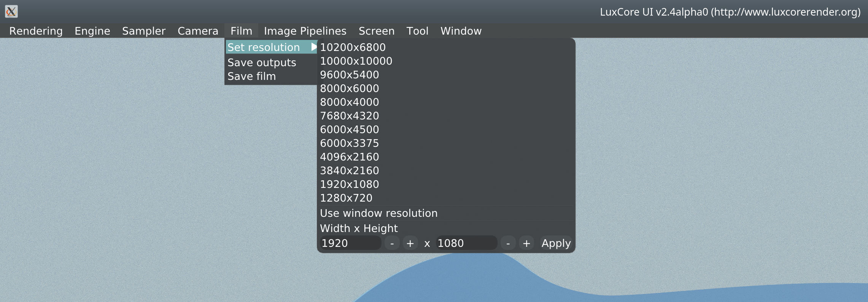Open the Image Pipelines menu
Screen dimensions: 868x302
click(x=305, y=31)
